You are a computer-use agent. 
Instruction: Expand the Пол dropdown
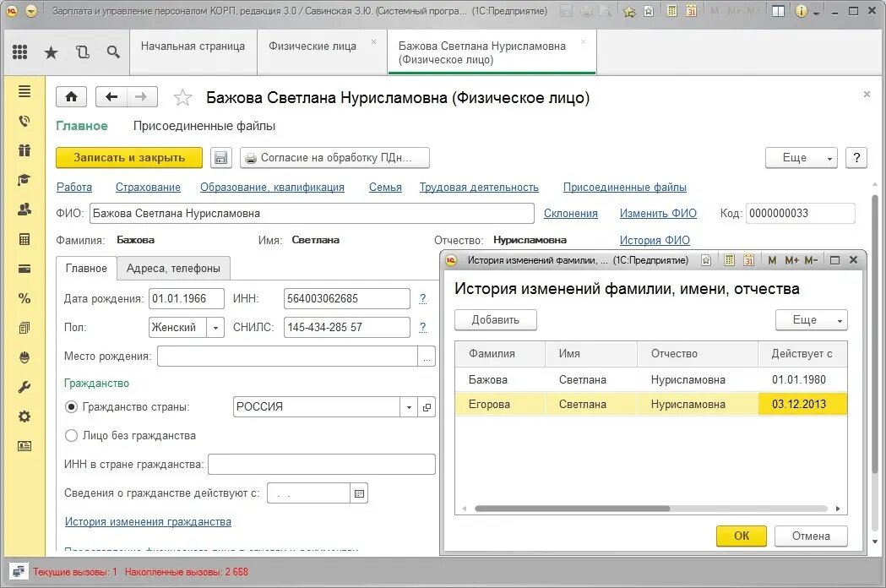(215, 327)
